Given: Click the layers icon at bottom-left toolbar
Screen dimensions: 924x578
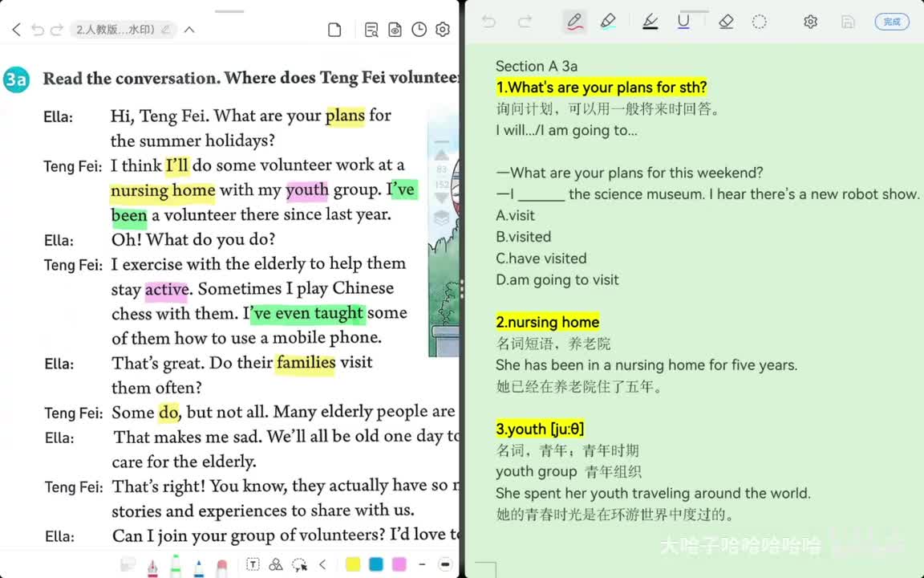Looking at the screenshot, I should pos(128,564).
